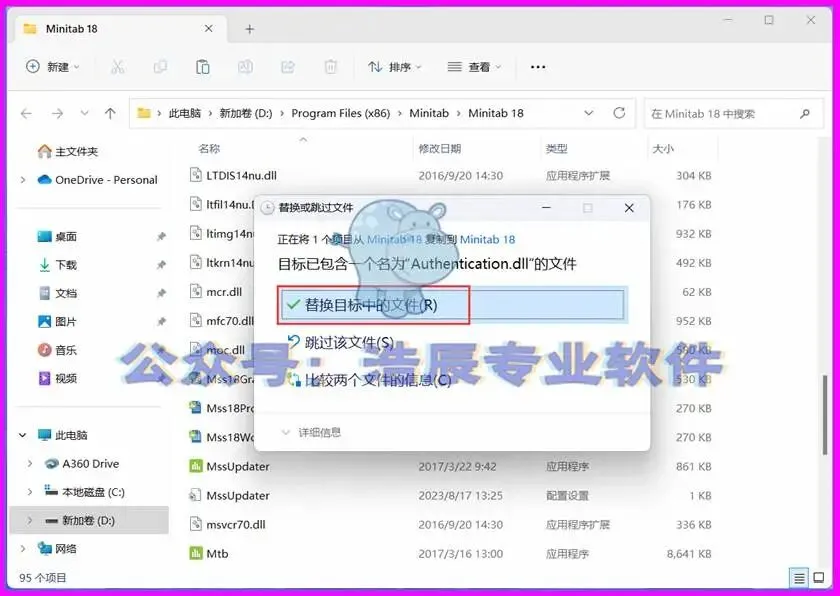Click the Refresh icon in address bar
This screenshot has height=596, width=840.
click(619, 113)
